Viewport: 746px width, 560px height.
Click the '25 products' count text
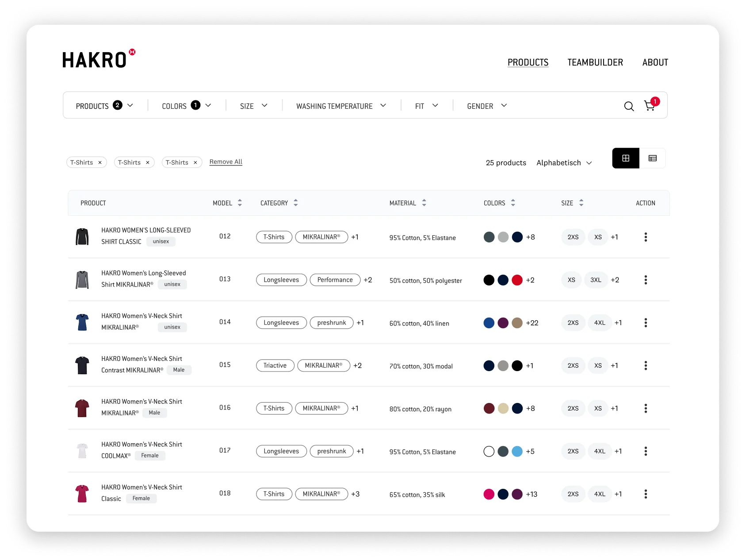point(506,163)
